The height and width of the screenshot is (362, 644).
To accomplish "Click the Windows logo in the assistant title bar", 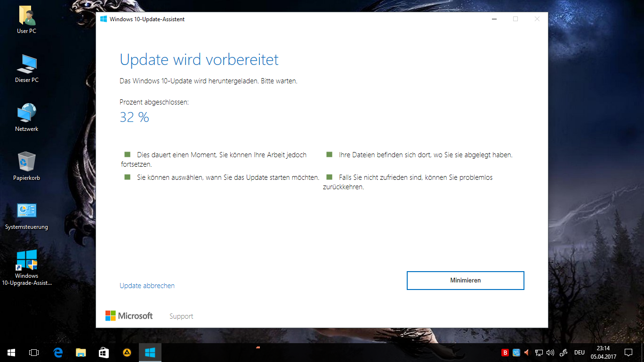I will pos(103,19).
